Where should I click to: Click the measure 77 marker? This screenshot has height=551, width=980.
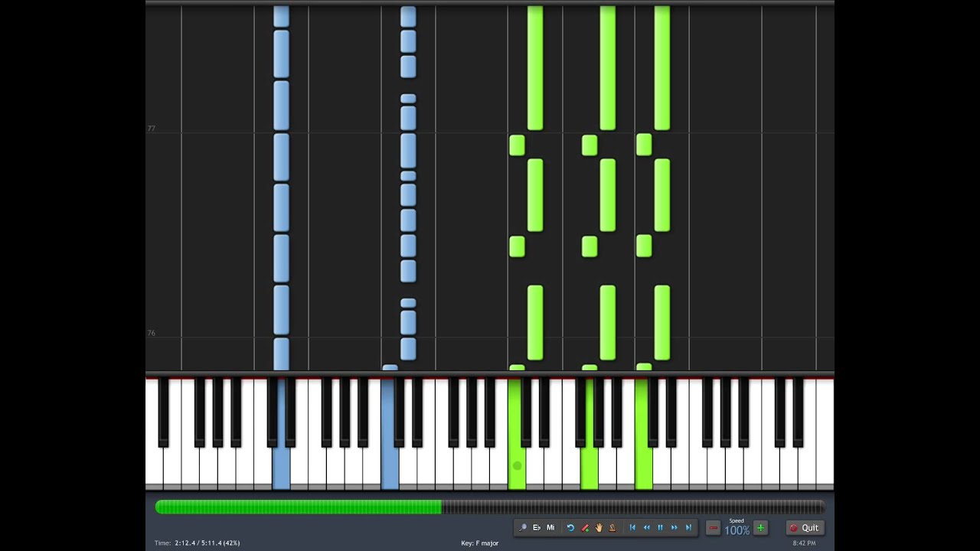pos(152,129)
